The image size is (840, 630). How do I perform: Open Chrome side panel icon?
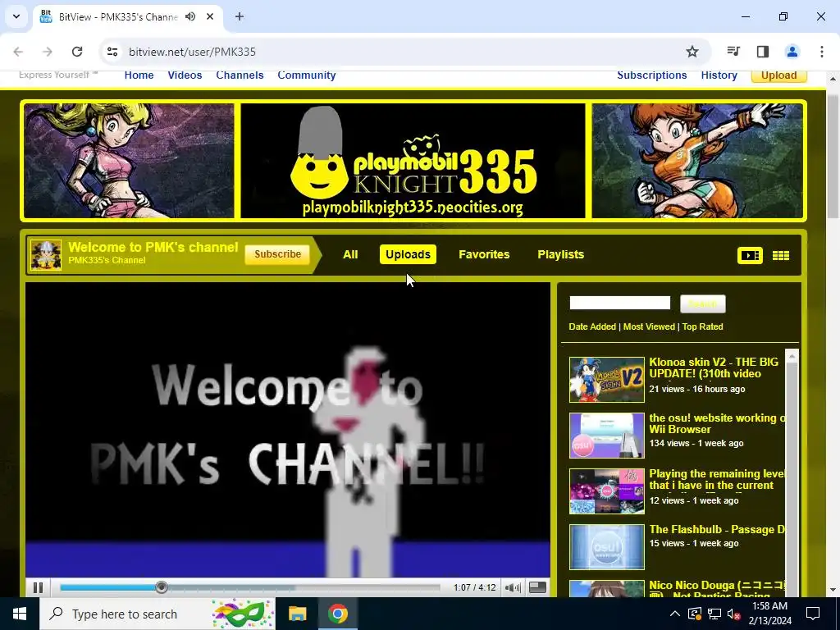point(763,52)
